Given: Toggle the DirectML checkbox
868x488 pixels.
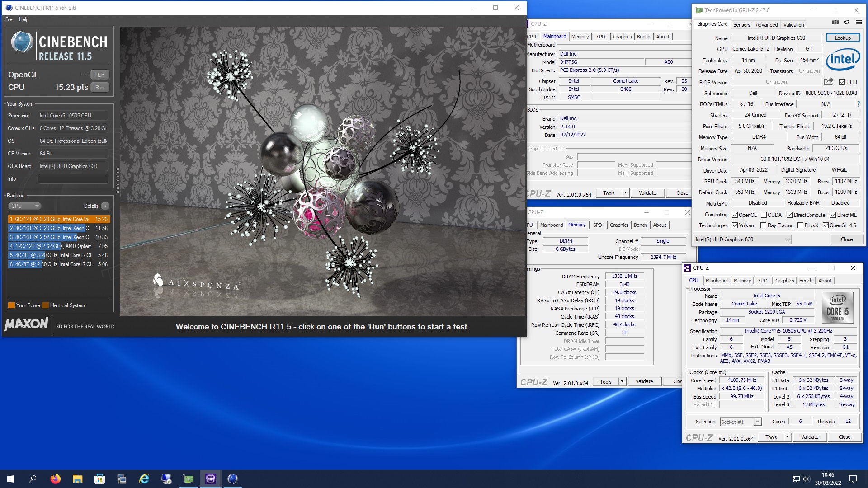Looking at the screenshot, I should (x=833, y=215).
